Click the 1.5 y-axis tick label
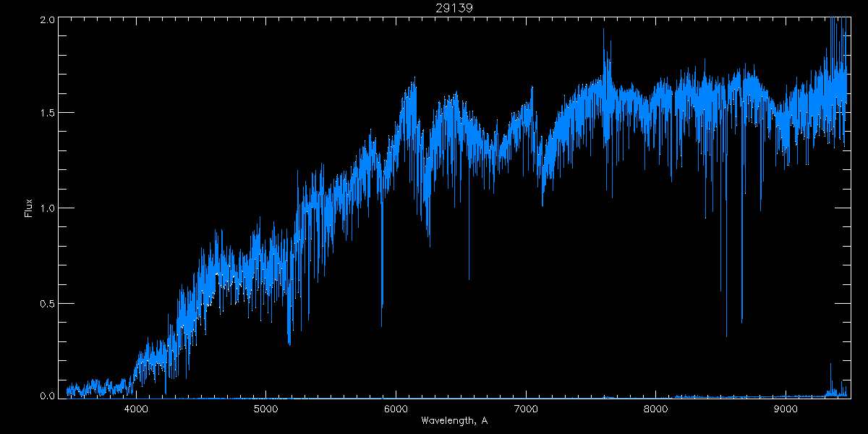This screenshot has width=868, height=434. click(47, 113)
